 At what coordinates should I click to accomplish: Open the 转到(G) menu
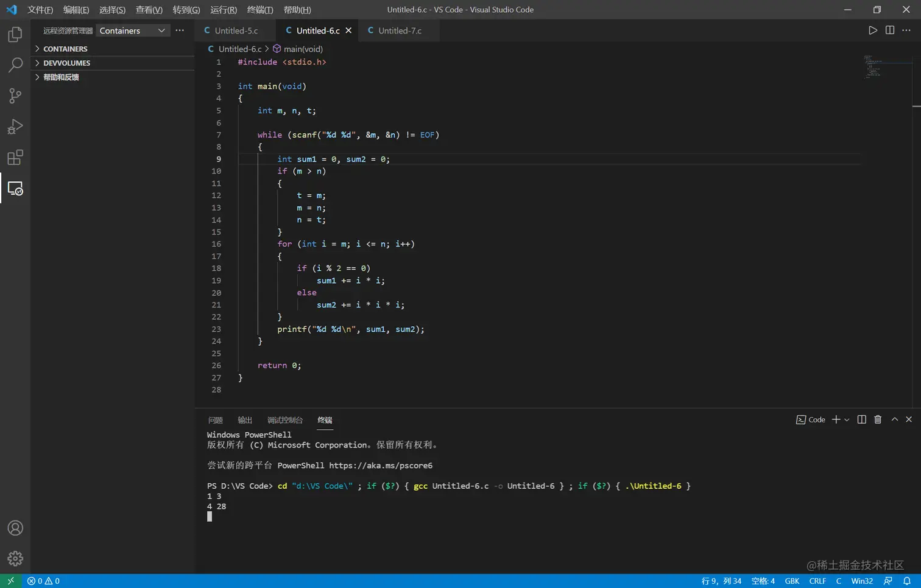point(186,10)
